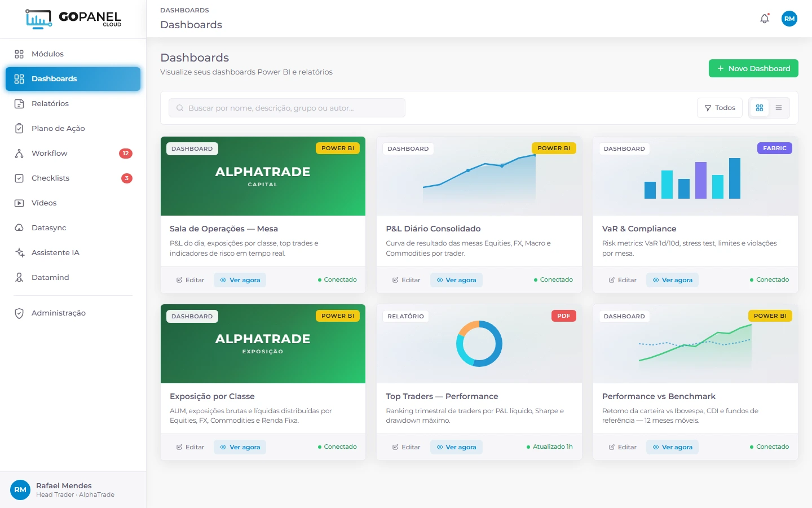
Task: Click Conectado status on P&L Diário card
Action: pyautogui.click(x=553, y=280)
